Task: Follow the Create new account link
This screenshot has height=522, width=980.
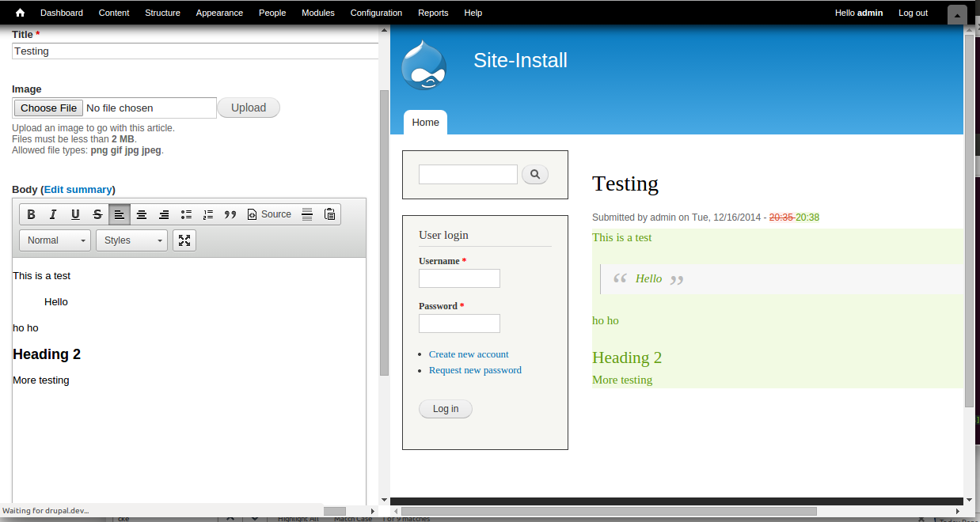Action: (469, 354)
